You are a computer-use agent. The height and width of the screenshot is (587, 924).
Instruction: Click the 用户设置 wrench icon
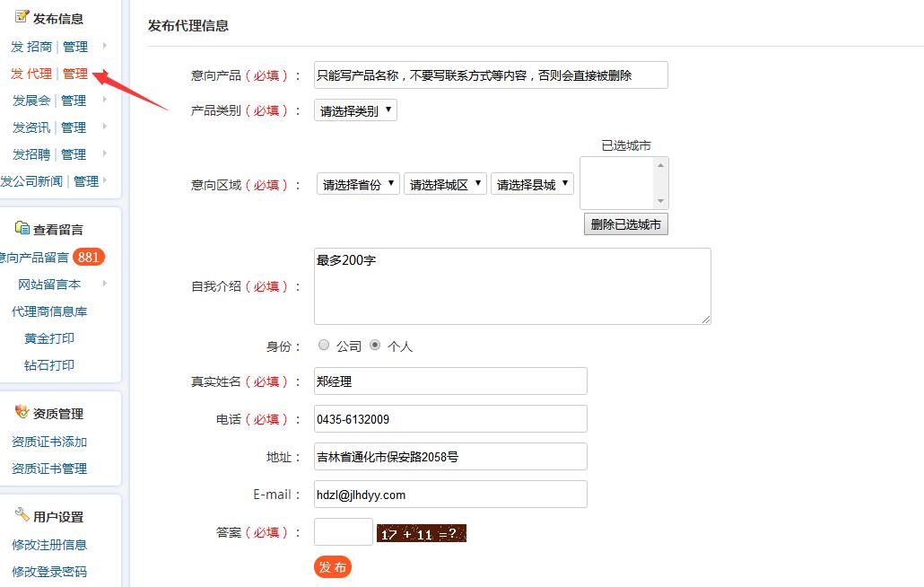coord(22,515)
